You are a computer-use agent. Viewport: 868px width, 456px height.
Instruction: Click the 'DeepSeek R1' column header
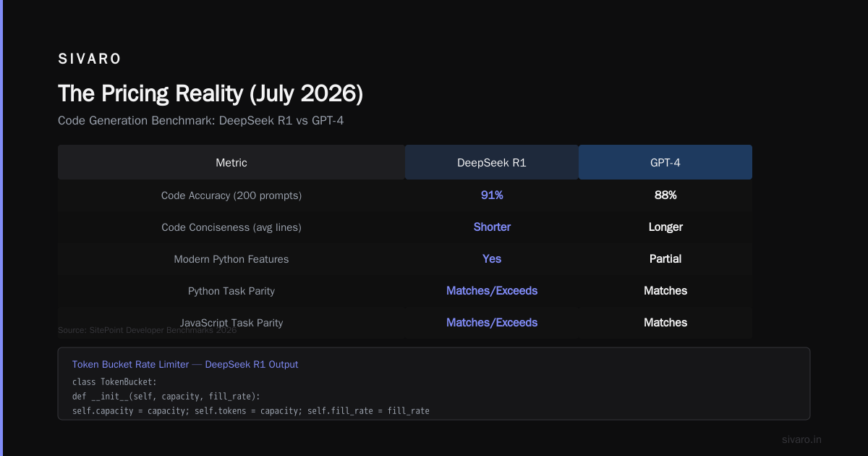coord(492,163)
